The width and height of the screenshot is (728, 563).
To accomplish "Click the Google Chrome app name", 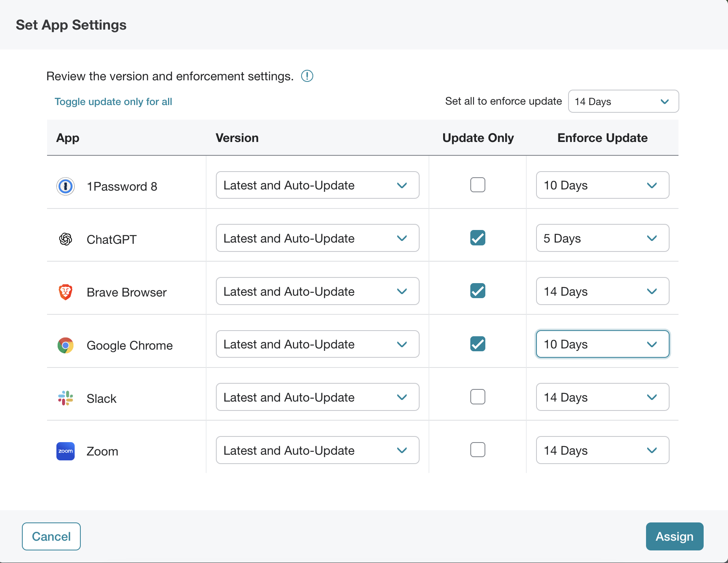I will pyautogui.click(x=130, y=346).
